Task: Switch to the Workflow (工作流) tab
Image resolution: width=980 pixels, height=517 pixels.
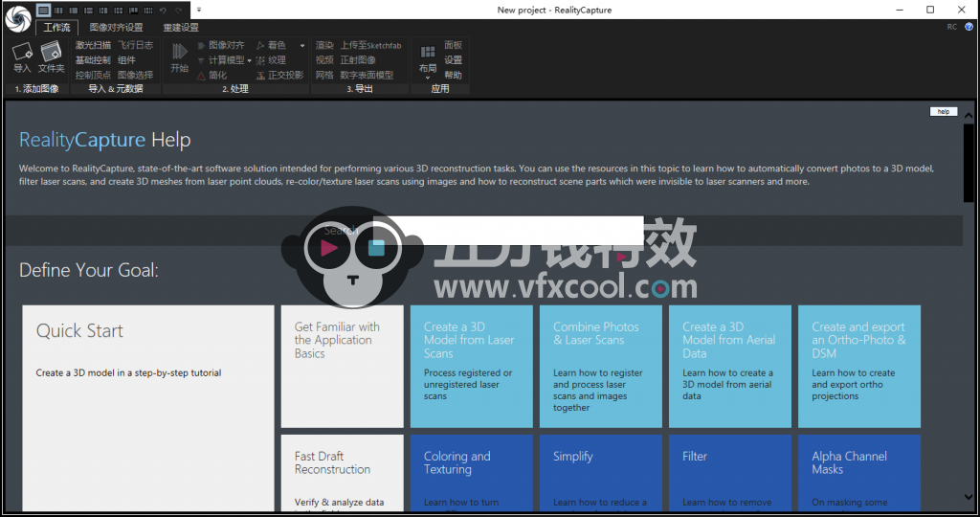Action: [x=56, y=28]
